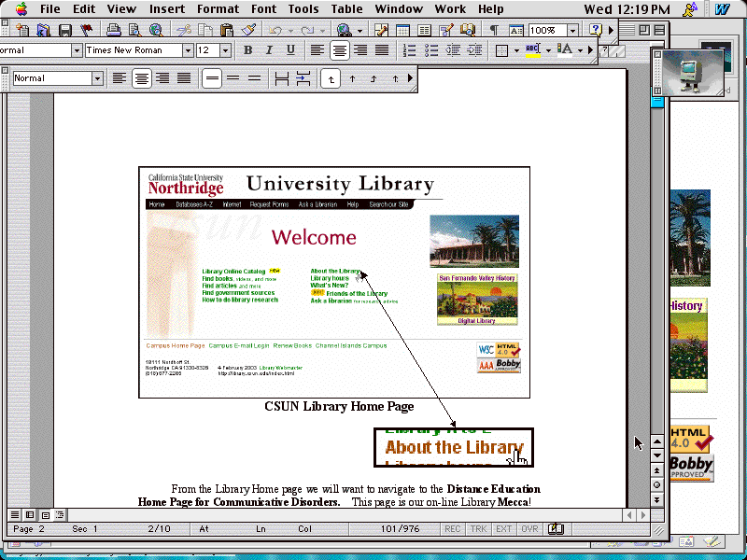Click the blue vertical scroll thumb
This screenshot has width=747, height=560.
tap(657, 101)
